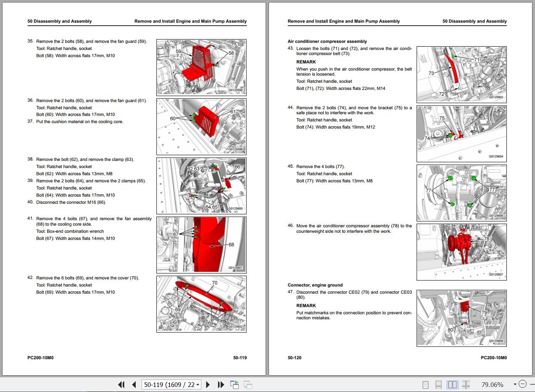Open the zoom level dropdown arrow
535x392 pixels.
(x=515, y=384)
